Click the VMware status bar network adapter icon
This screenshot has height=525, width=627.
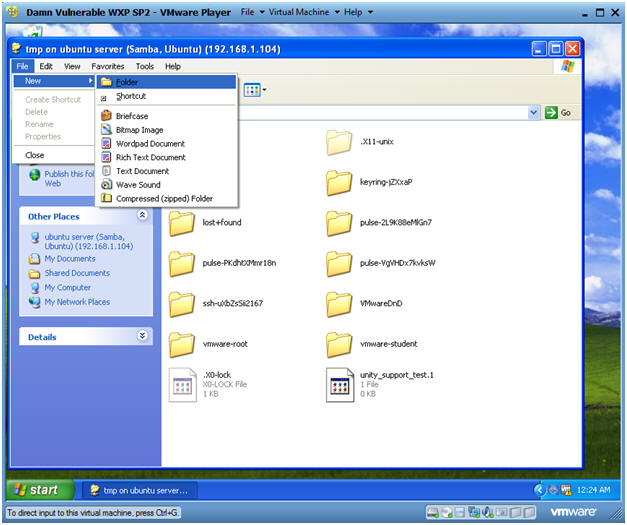474,512
